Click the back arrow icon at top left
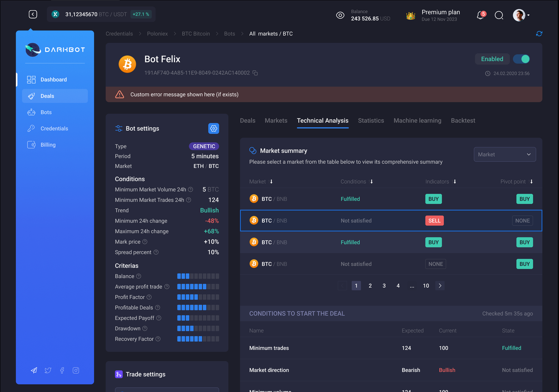This screenshot has height=392, width=559. pyautogui.click(x=33, y=14)
